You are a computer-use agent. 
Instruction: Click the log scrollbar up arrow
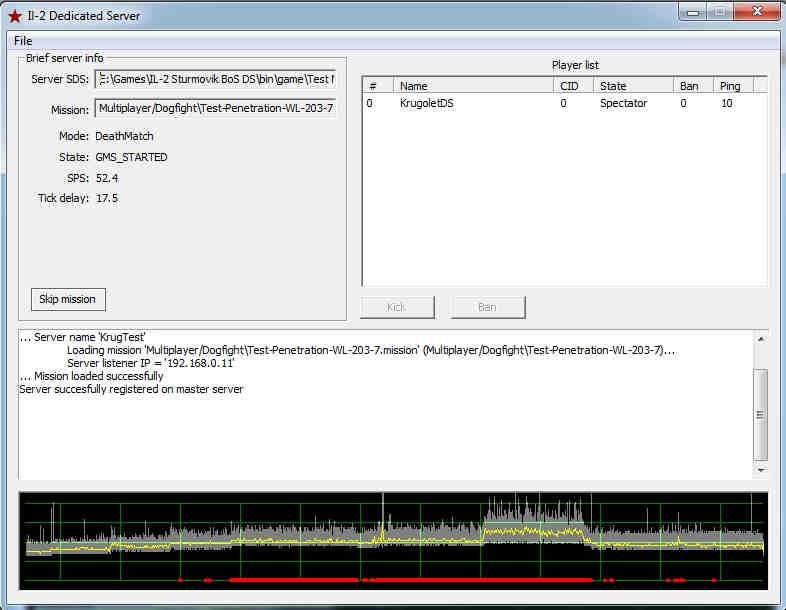pos(761,339)
